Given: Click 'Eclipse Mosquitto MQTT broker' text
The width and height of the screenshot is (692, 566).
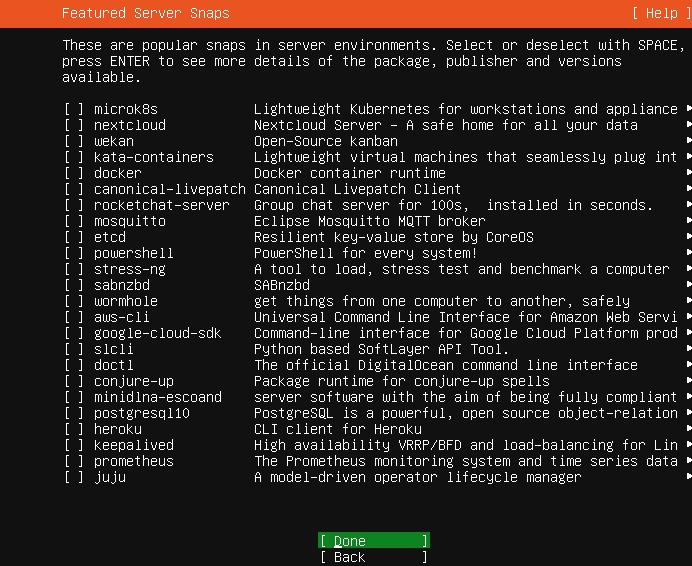Looking at the screenshot, I should click(369, 221).
